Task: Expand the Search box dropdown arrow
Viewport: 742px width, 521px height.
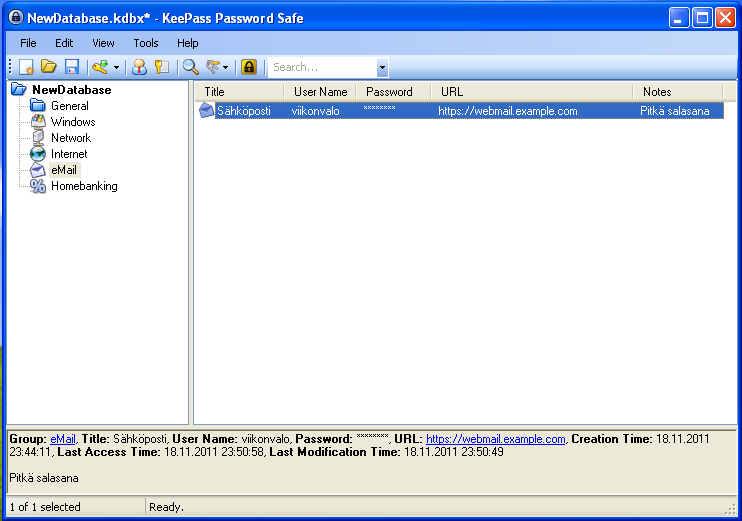Action: point(382,68)
